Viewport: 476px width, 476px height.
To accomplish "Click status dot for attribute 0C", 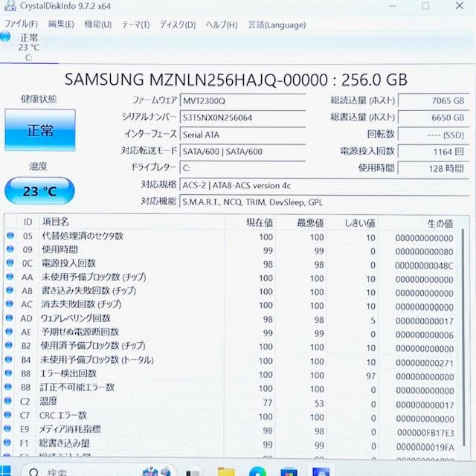I will 10,263.
